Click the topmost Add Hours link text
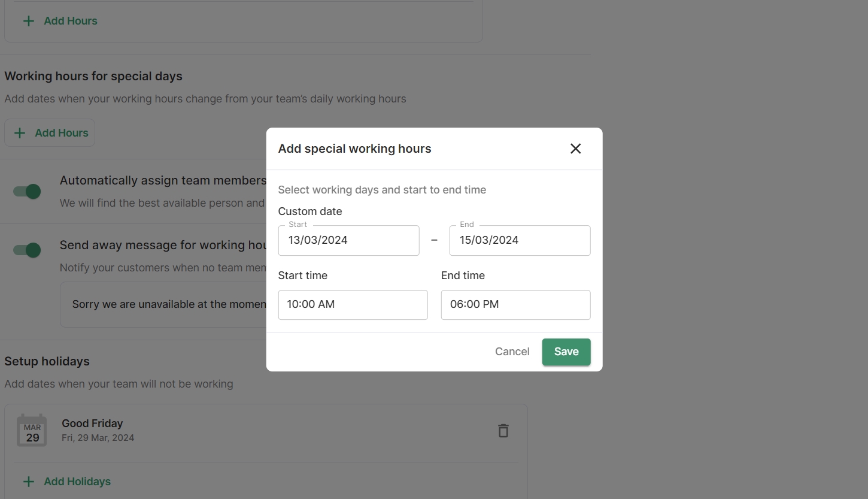The image size is (868, 499). 70,21
